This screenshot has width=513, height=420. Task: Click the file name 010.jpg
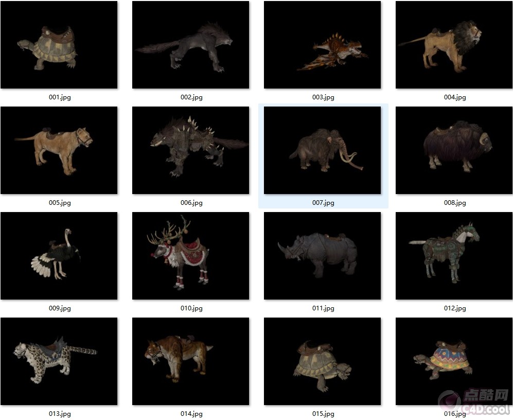pos(192,308)
